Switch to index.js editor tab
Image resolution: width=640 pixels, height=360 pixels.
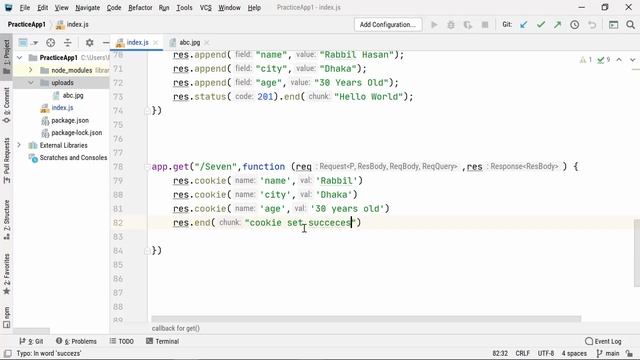point(138,42)
